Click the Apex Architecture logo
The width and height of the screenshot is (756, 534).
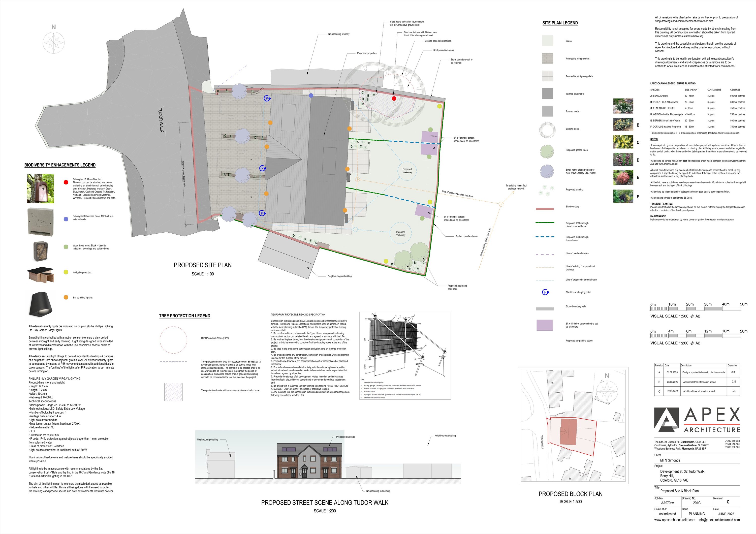click(x=697, y=420)
